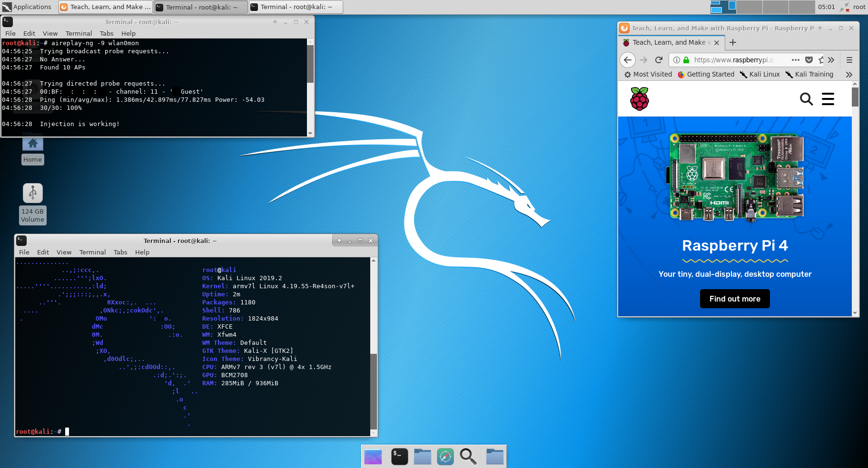
Task: Open the Firefox hamburger menu
Action: (849, 60)
